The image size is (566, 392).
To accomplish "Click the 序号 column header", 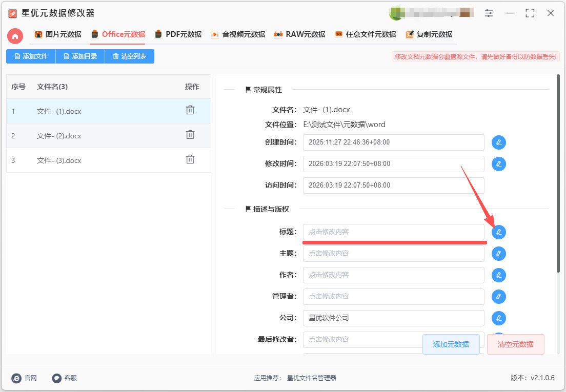I will [18, 87].
